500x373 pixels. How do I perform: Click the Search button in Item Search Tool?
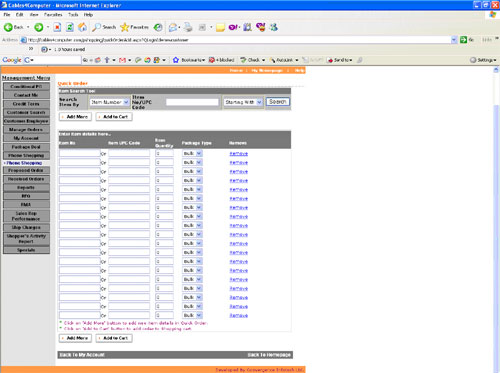coord(278,102)
